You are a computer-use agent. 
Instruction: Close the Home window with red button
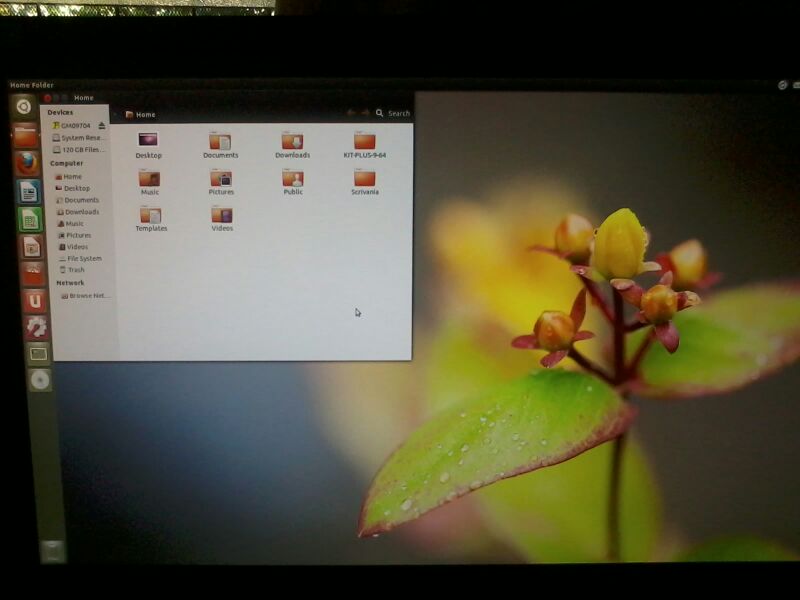(x=47, y=98)
